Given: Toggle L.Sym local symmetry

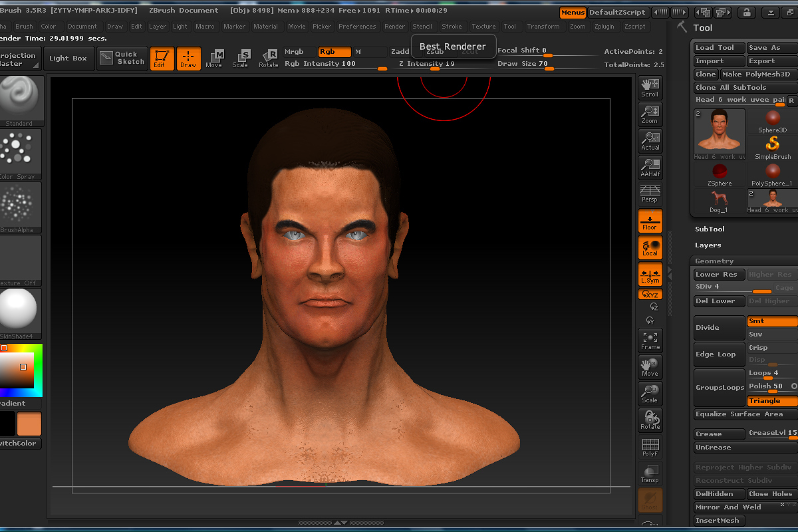Looking at the screenshot, I should [650, 274].
